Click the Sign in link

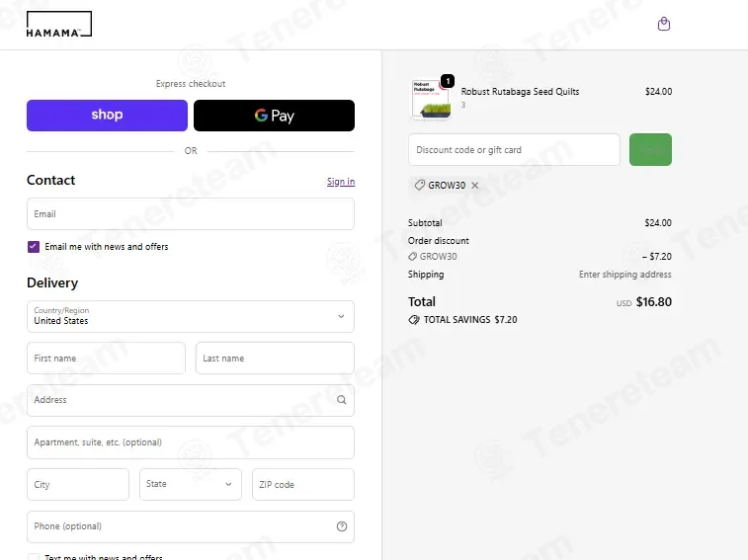341,182
